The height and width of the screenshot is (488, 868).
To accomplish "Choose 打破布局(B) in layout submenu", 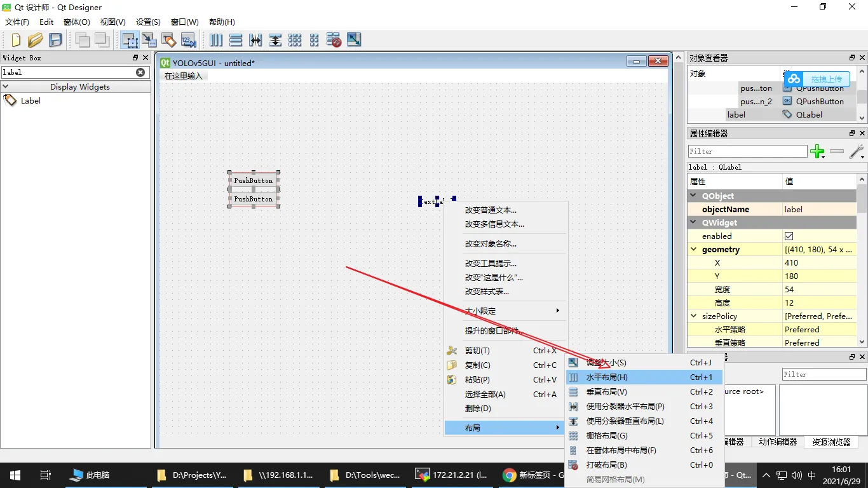I will pyautogui.click(x=644, y=464).
